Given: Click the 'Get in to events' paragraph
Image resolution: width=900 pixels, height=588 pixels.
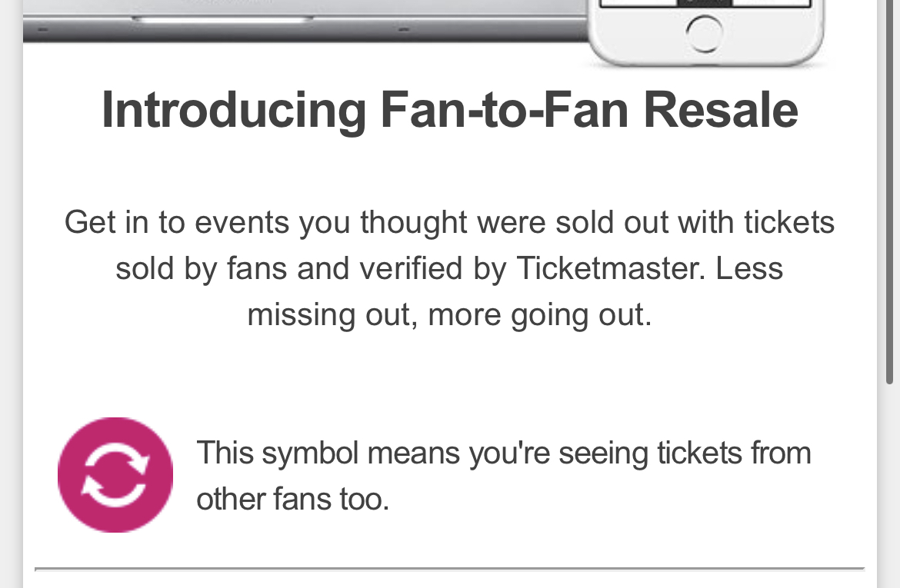Looking at the screenshot, I should (x=449, y=268).
